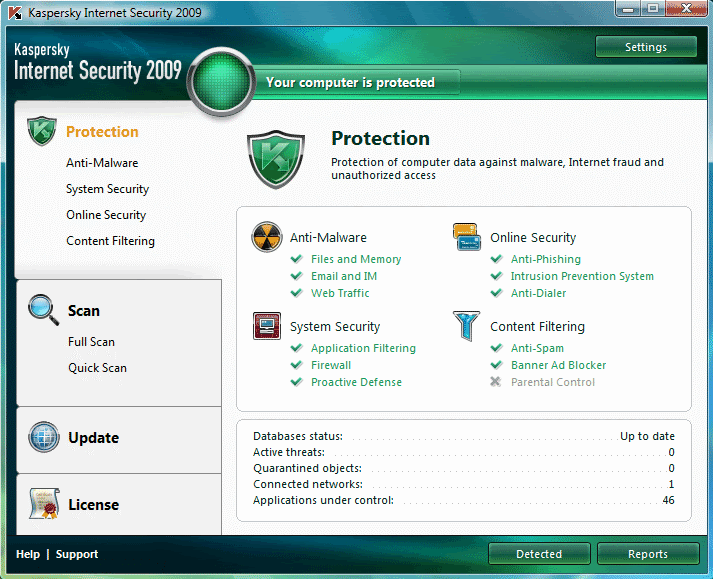Open the Detected button
Image resolution: width=713 pixels, height=579 pixels.
[x=539, y=554]
